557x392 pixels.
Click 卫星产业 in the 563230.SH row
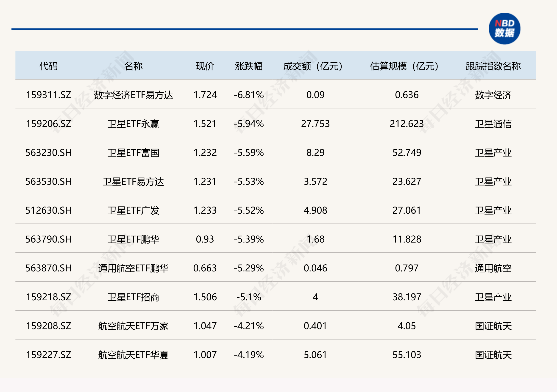tap(493, 152)
